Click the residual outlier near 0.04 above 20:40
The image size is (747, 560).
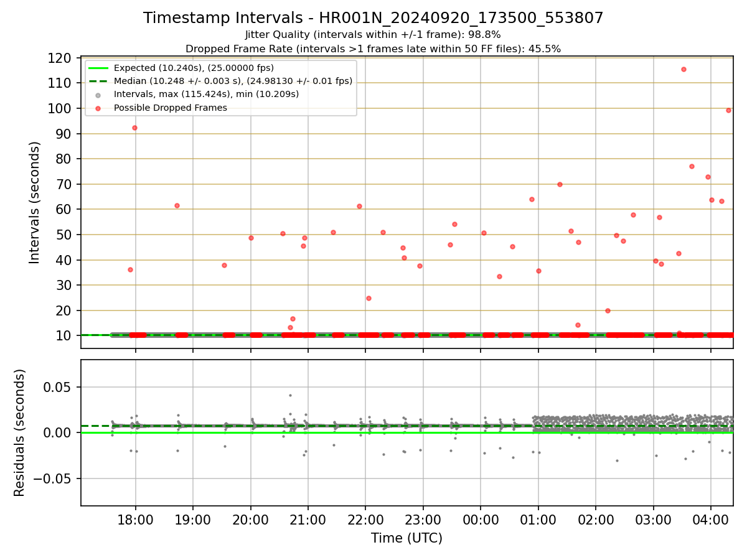click(x=290, y=395)
